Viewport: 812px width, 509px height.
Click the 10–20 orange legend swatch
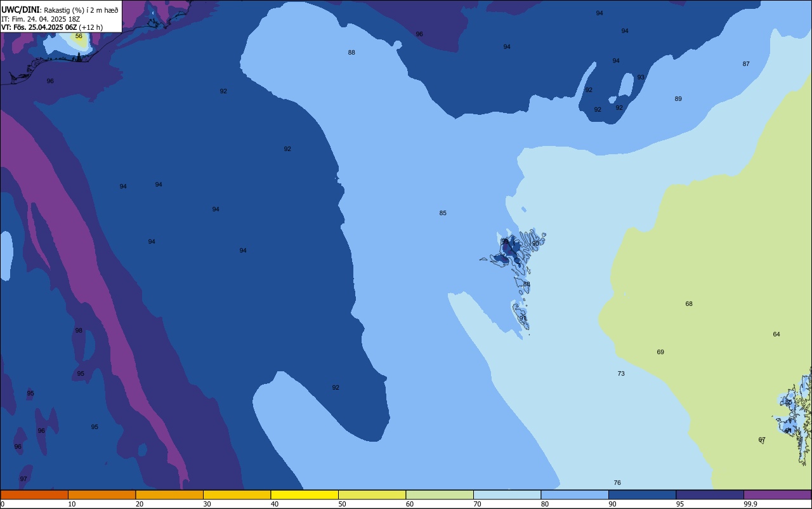pos(101,494)
